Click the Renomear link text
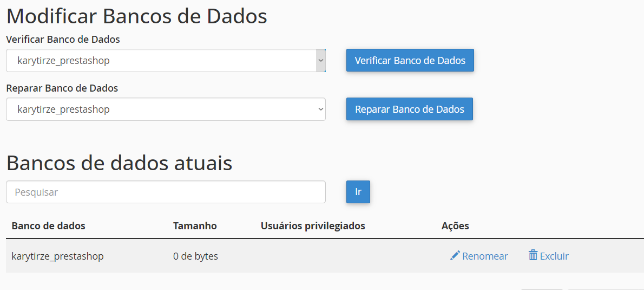The height and width of the screenshot is (290, 644). 485,256
